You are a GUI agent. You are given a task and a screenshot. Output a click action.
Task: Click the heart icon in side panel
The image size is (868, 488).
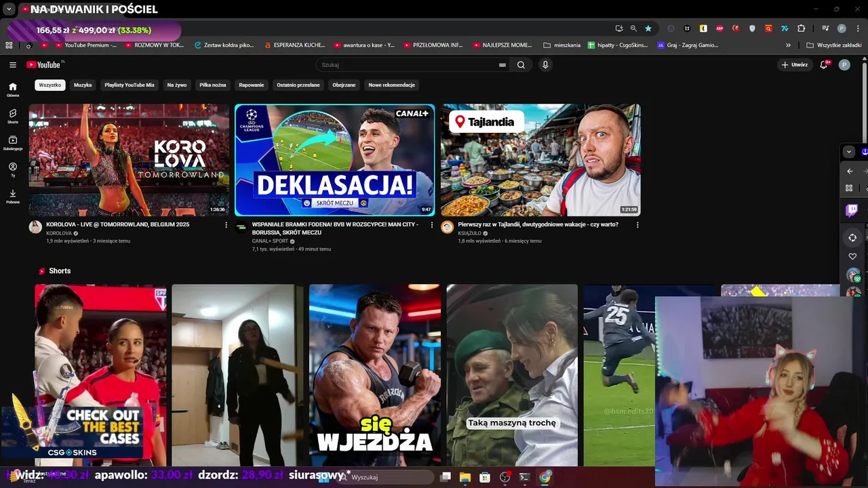(852, 256)
